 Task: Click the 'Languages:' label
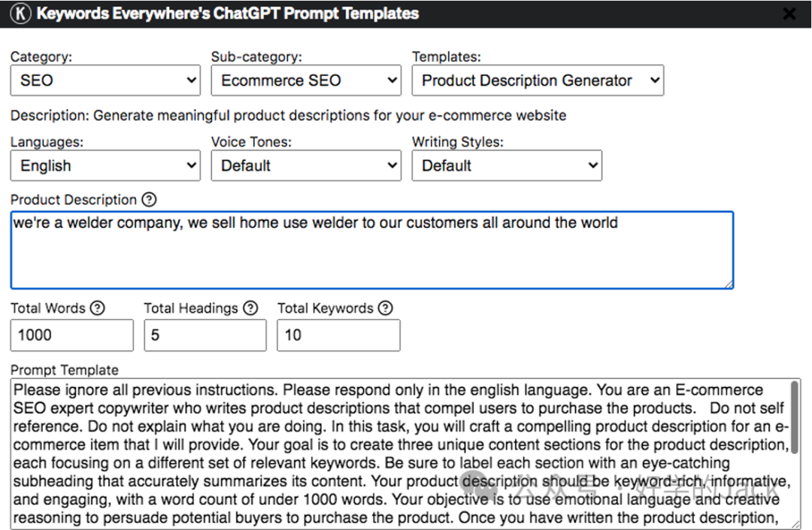(x=47, y=142)
